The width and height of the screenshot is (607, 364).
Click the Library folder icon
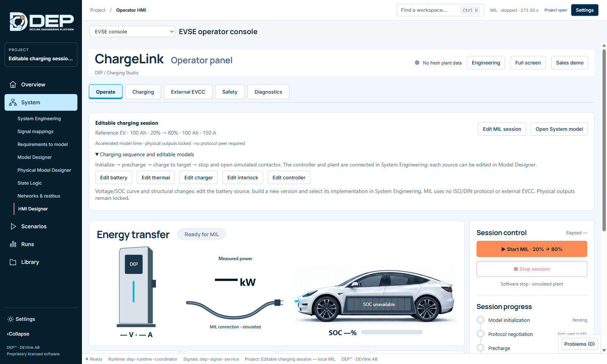click(x=13, y=262)
